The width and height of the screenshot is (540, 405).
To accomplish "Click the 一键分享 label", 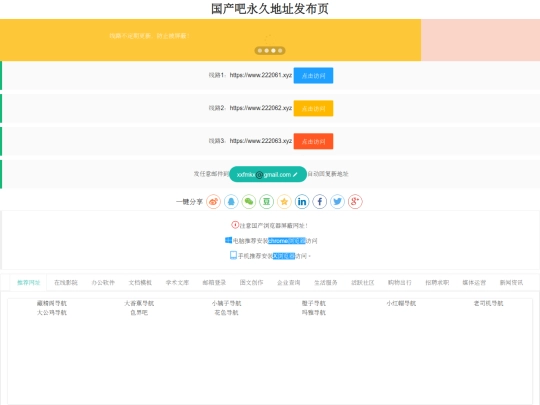I will coord(189,202).
